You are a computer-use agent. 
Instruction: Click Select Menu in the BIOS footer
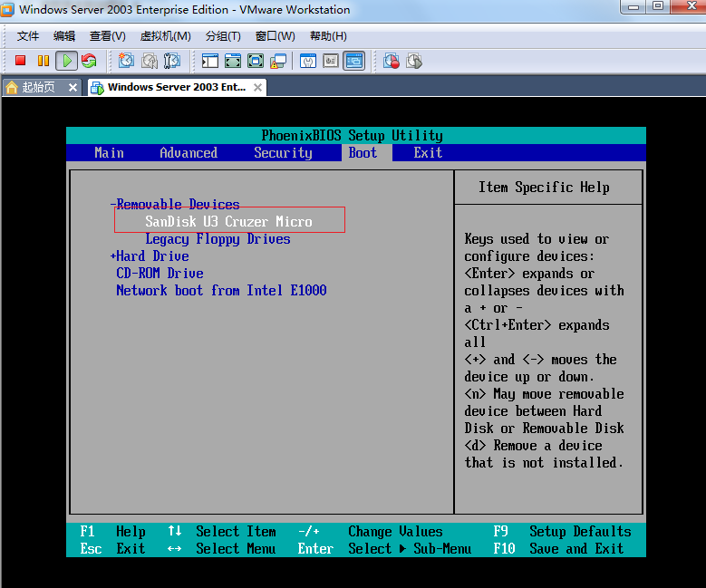coord(236,549)
